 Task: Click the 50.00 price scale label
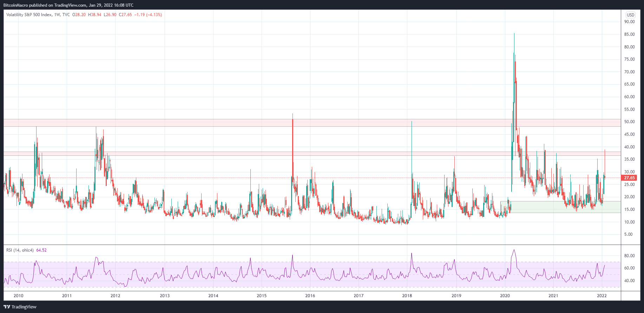629,122
